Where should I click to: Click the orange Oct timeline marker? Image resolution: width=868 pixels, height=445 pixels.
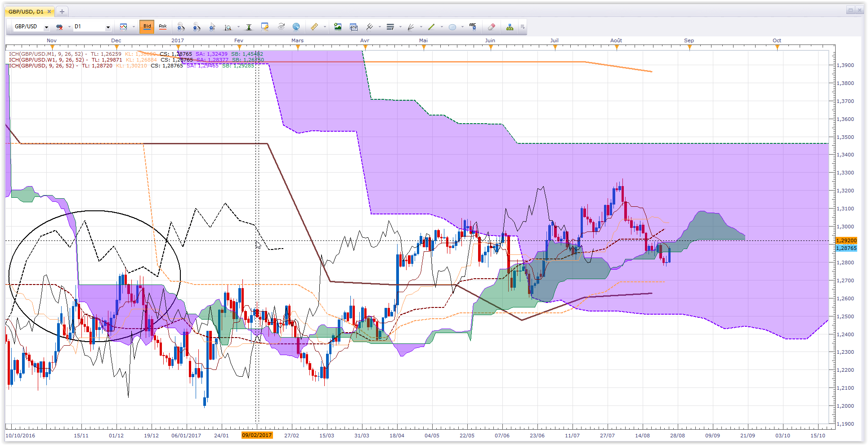pos(777,47)
